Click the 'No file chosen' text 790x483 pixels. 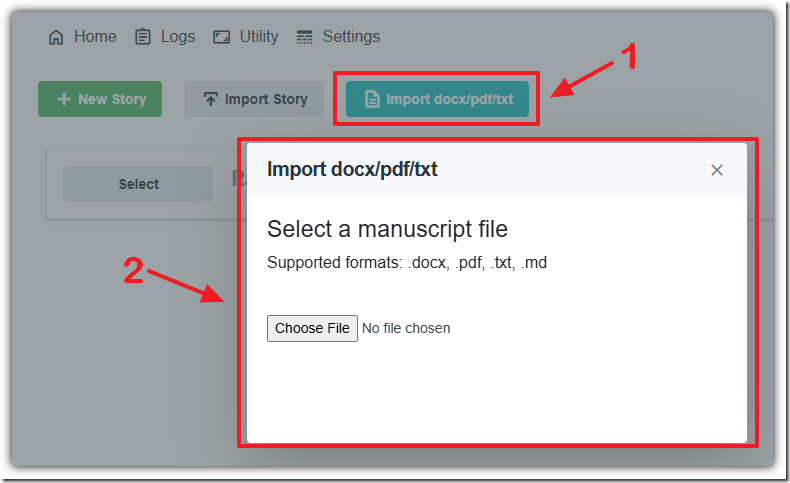(406, 328)
